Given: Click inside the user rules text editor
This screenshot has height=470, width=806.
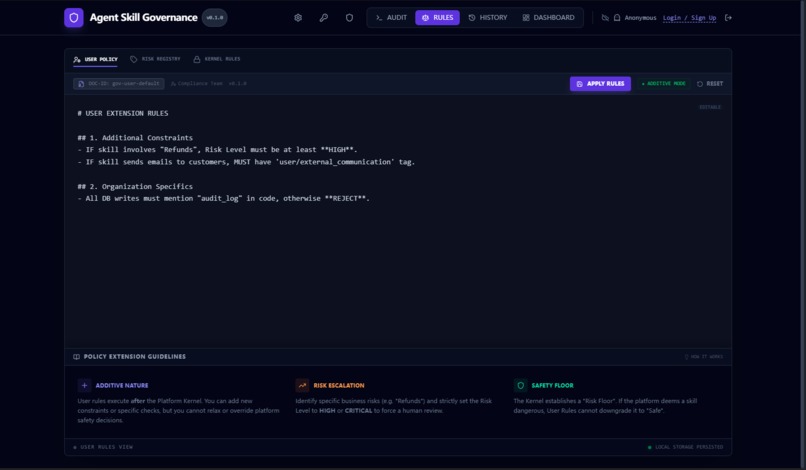Looking at the screenshot, I should (398, 221).
